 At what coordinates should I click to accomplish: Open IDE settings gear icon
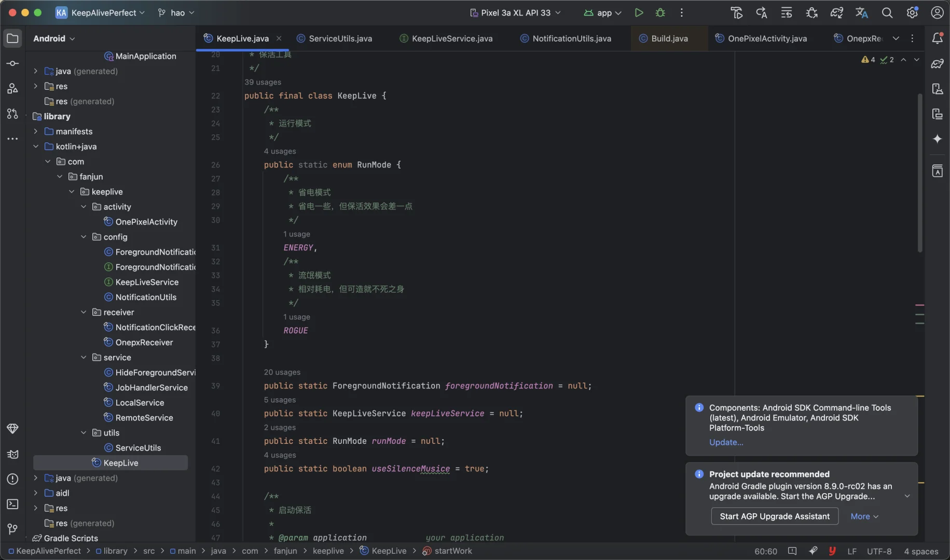click(912, 12)
